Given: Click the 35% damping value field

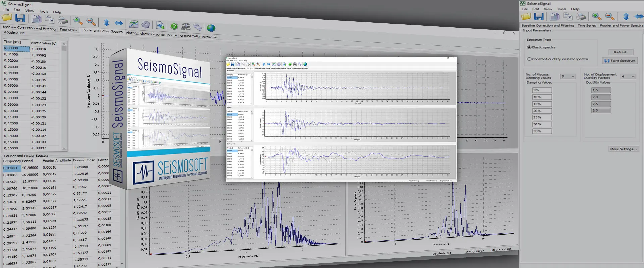Looking at the screenshot, I should [x=542, y=131].
